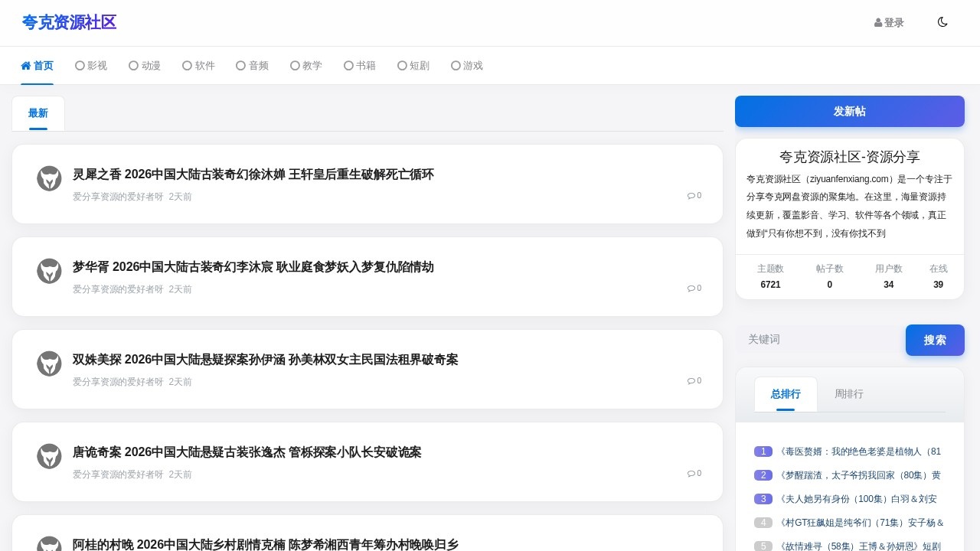
Task: Click the author avatar on 唐诡奇案 post
Action: tap(49, 456)
